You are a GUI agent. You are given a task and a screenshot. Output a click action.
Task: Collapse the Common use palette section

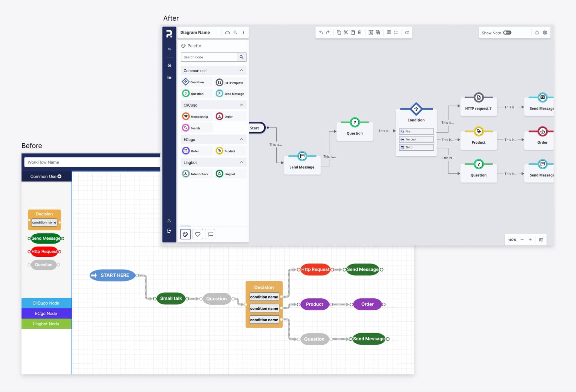click(x=242, y=70)
